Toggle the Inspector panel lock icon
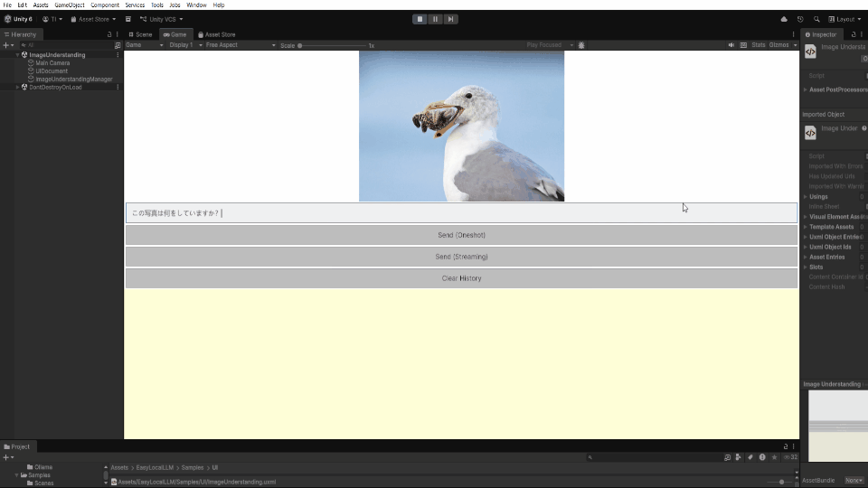Image resolution: width=868 pixels, height=488 pixels. point(853,34)
